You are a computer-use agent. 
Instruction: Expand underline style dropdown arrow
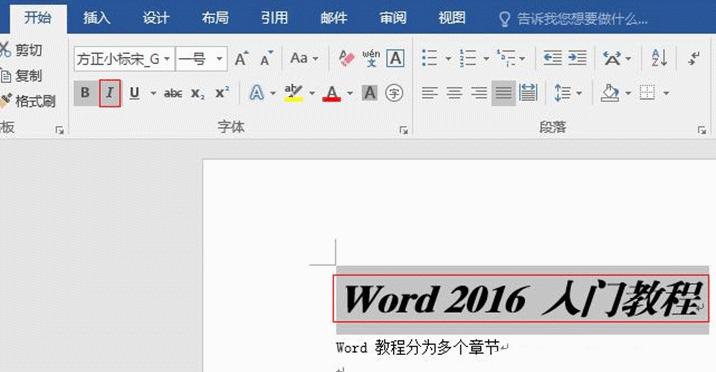click(153, 94)
